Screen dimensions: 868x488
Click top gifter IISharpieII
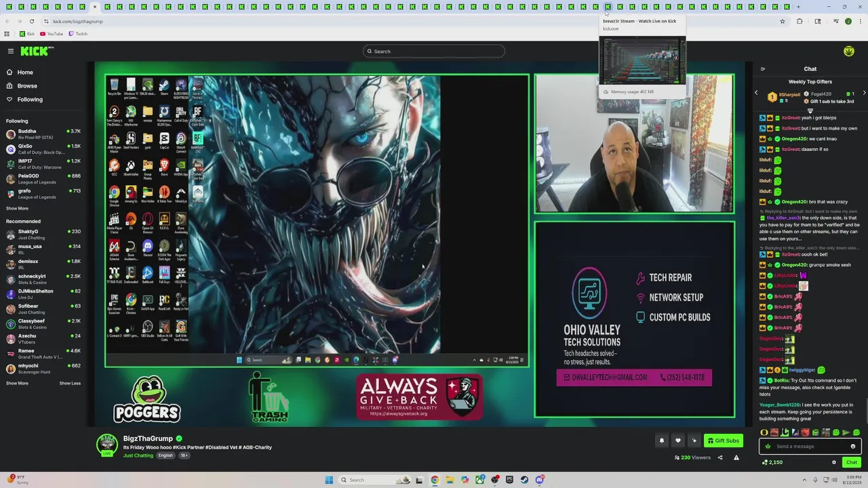pos(789,94)
